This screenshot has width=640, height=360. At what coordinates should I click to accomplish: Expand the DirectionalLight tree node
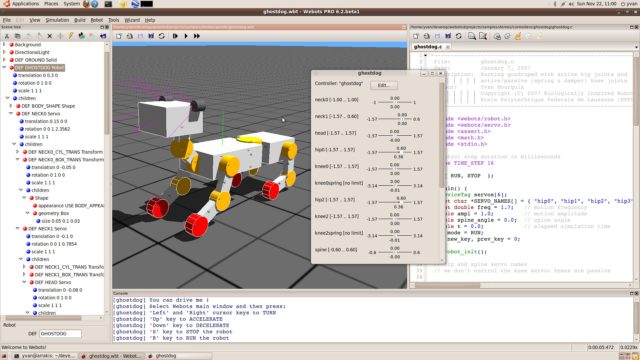pos(4,52)
